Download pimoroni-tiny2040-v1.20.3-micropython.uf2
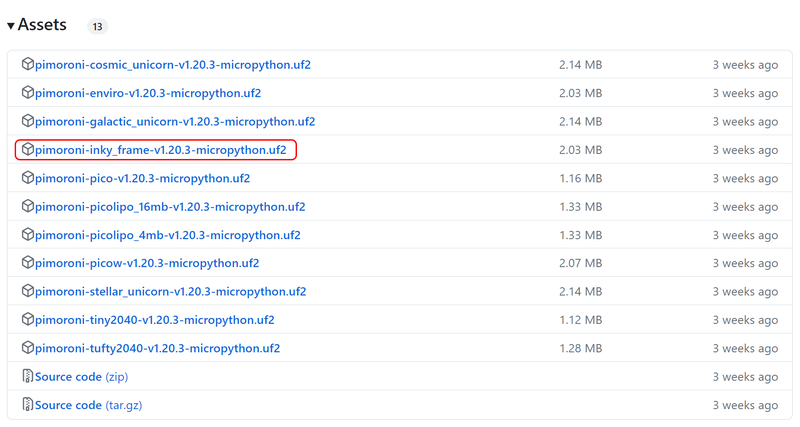 (154, 320)
